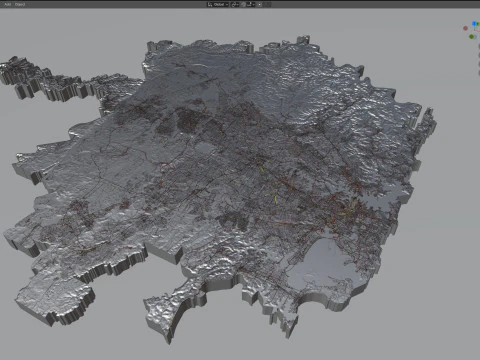The height and width of the screenshot is (360, 480).
Task: Toggle proportional editing icon
Action: point(260,4)
